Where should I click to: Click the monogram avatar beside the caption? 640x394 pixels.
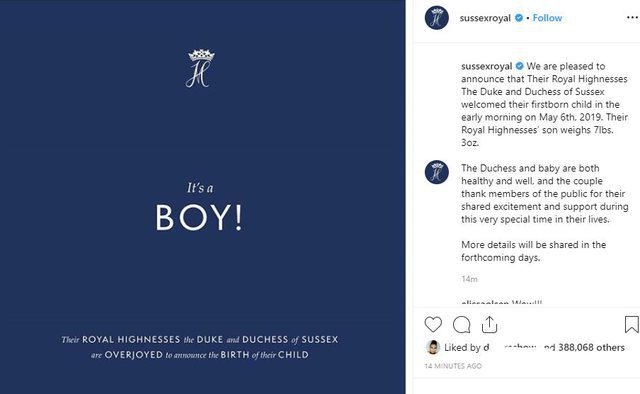coord(437,172)
